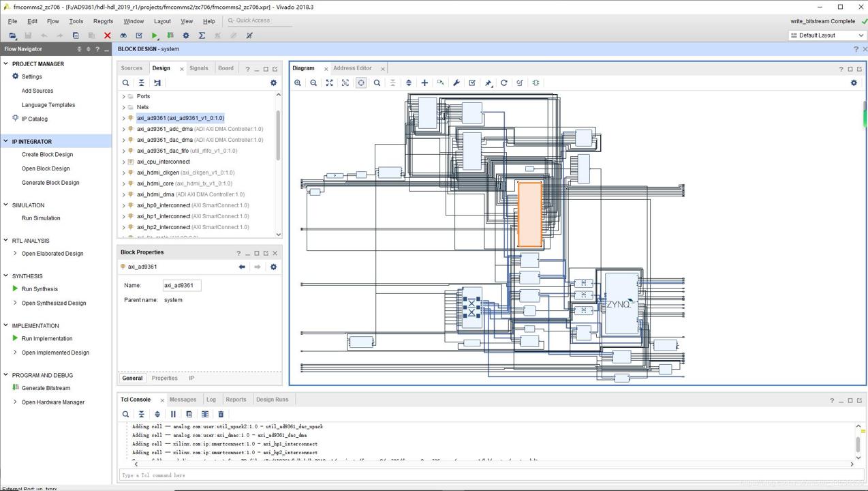Open Design panel settings gear

(273, 83)
